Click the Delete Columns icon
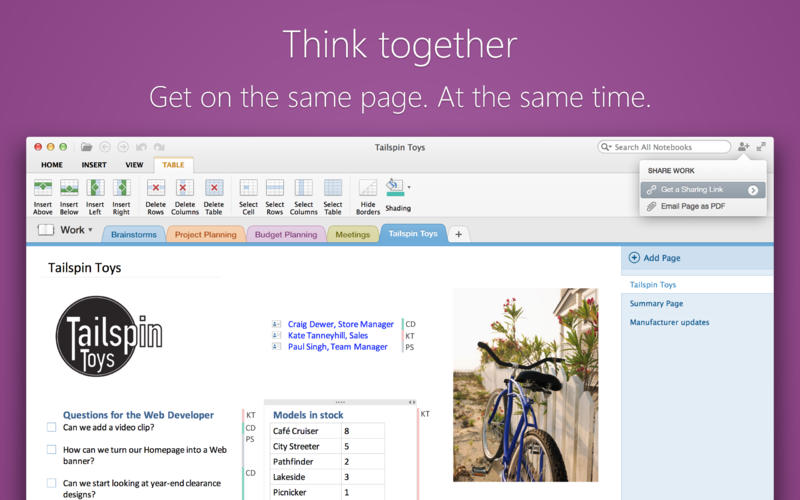Screen dimensions: 800x500 [x=185, y=188]
